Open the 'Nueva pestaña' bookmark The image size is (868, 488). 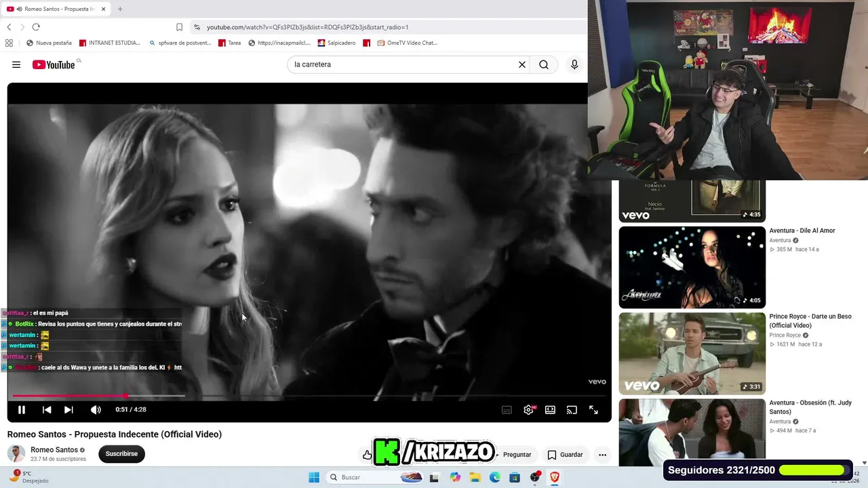[x=49, y=43]
